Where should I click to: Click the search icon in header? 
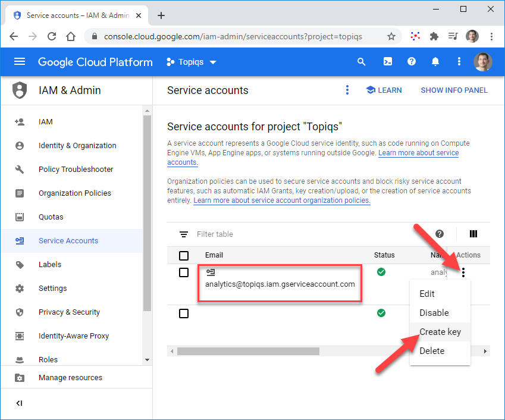pos(361,62)
